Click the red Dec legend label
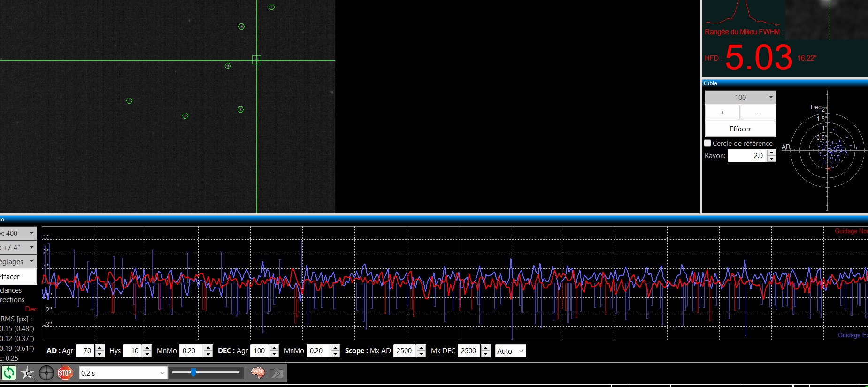The width and height of the screenshot is (868, 387). point(31,309)
